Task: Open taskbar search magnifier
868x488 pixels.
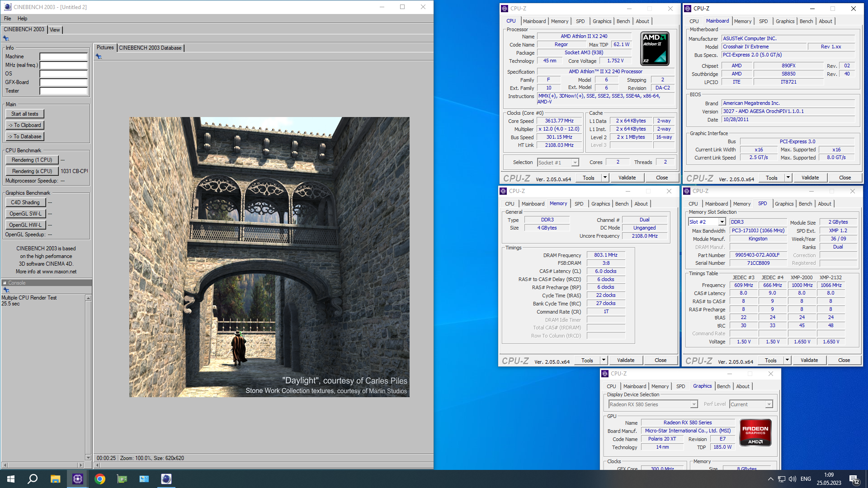Action: coord(33,479)
